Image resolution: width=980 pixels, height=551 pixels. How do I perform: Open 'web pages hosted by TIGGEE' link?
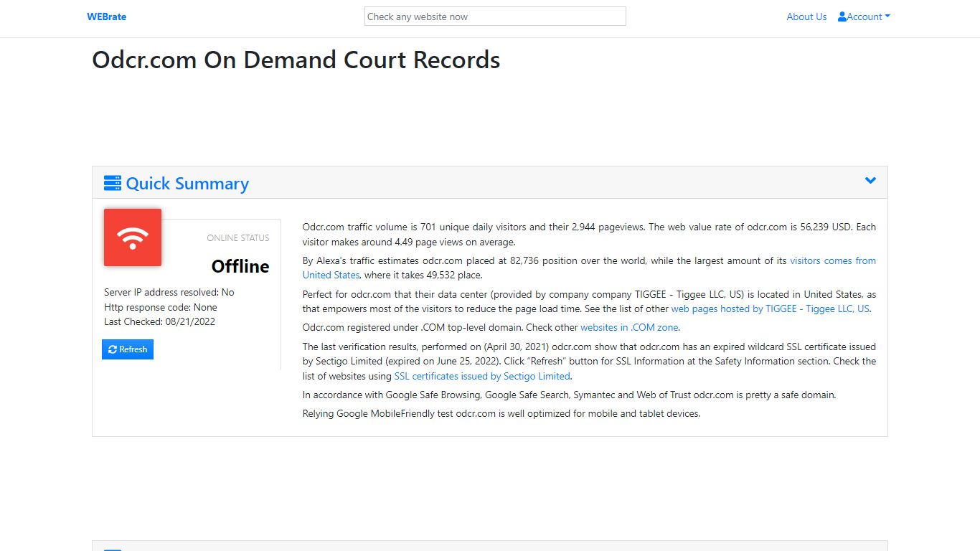(x=770, y=309)
